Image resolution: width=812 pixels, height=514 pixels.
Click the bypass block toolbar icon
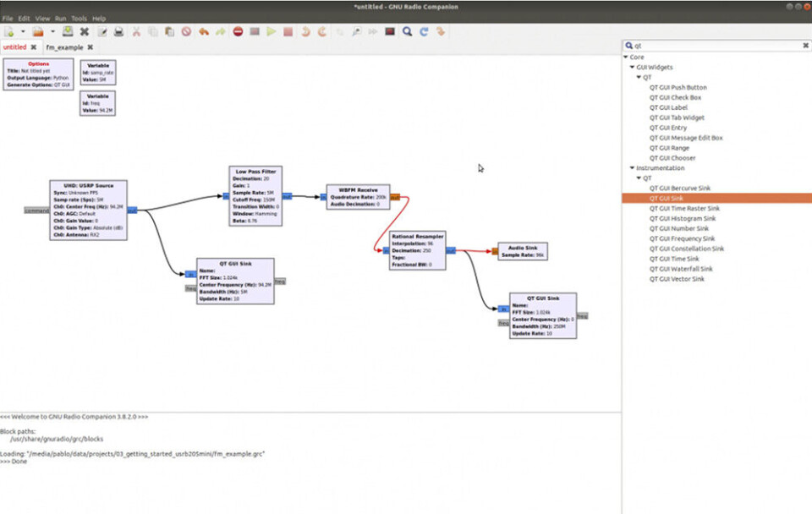point(373,31)
